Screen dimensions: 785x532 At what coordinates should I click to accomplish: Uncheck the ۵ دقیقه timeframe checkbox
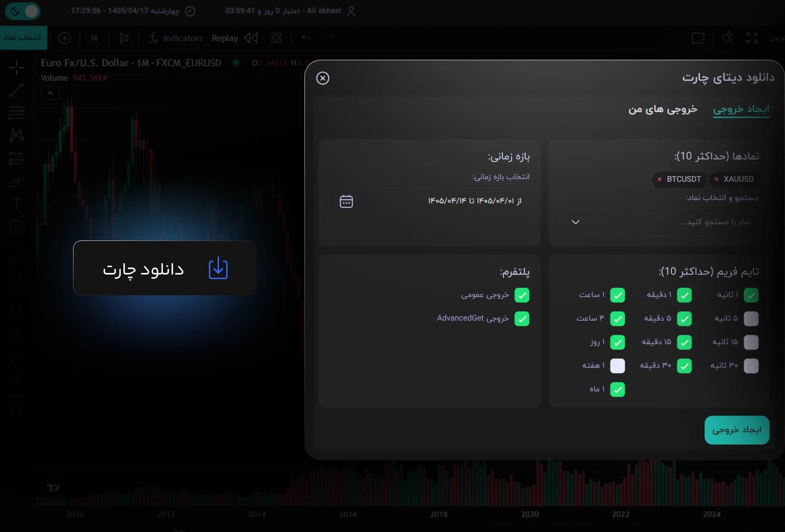(x=684, y=319)
